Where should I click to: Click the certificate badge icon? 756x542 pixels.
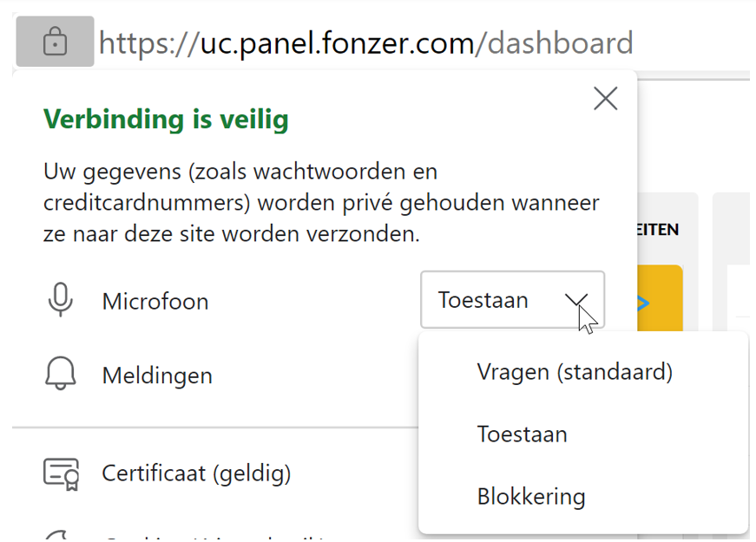(x=62, y=473)
